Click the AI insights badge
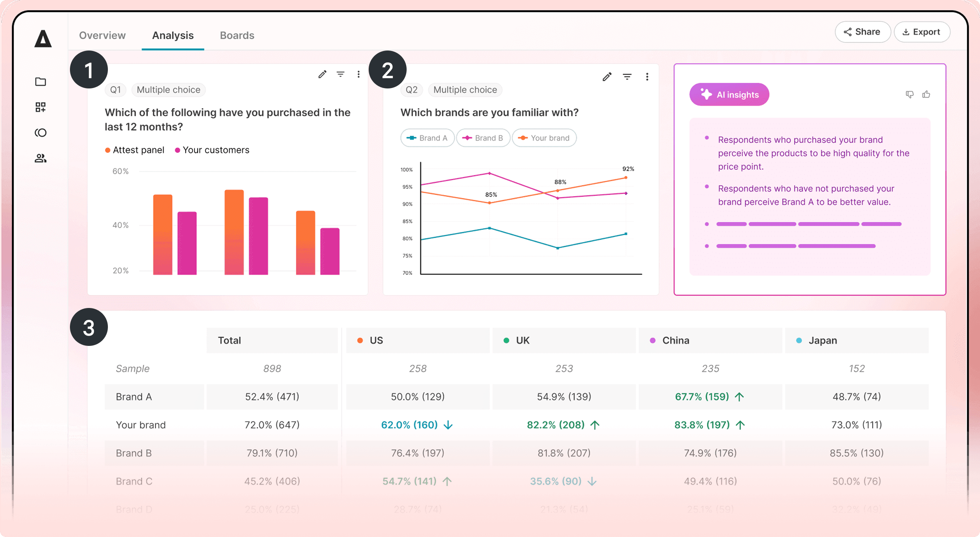This screenshot has height=537, width=980. (x=729, y=95)
